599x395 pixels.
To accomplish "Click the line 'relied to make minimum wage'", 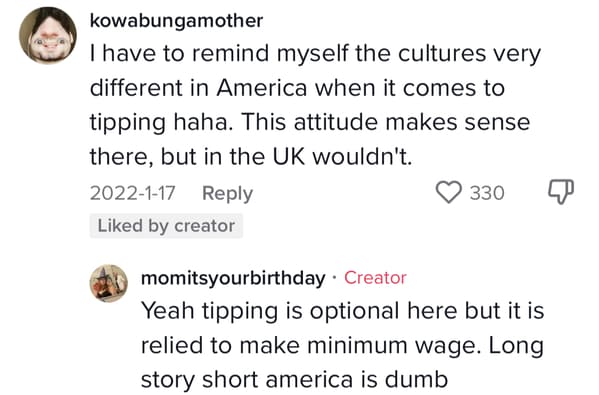I will pos(342,346).
